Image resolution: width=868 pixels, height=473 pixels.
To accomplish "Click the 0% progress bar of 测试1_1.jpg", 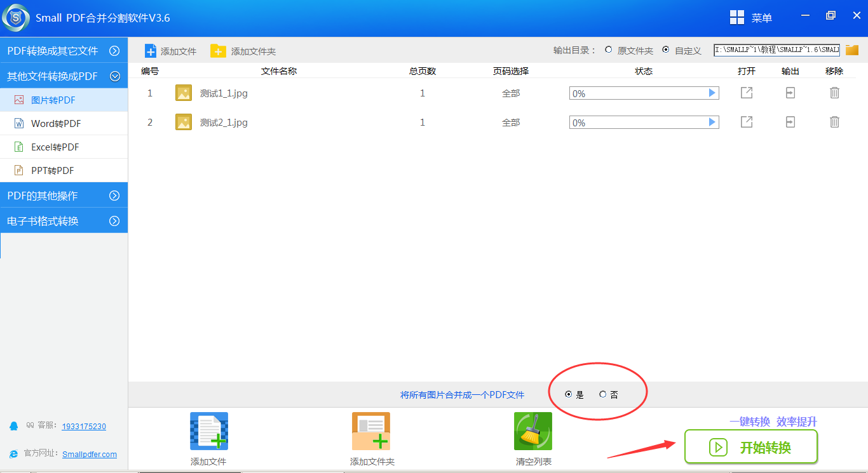I will tap(644, 93).
